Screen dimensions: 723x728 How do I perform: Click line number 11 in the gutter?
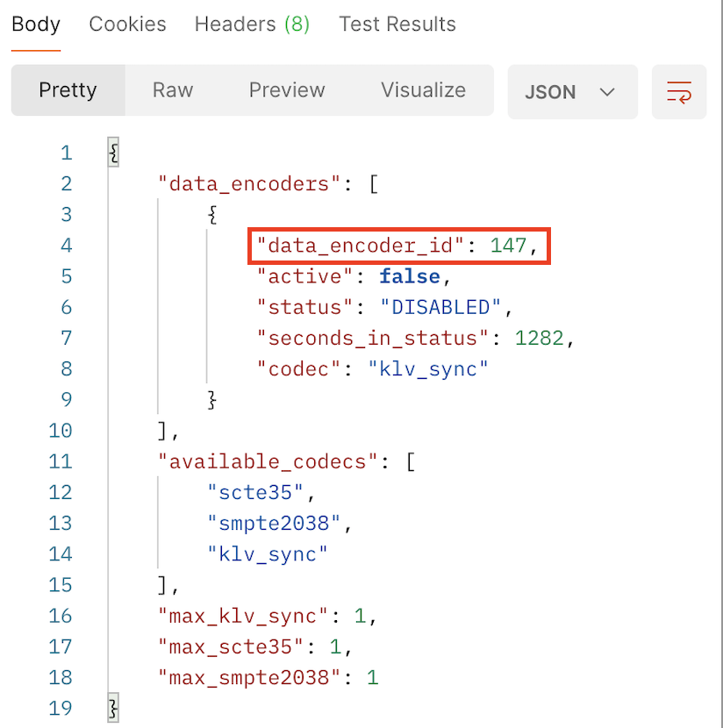point(61,462)
